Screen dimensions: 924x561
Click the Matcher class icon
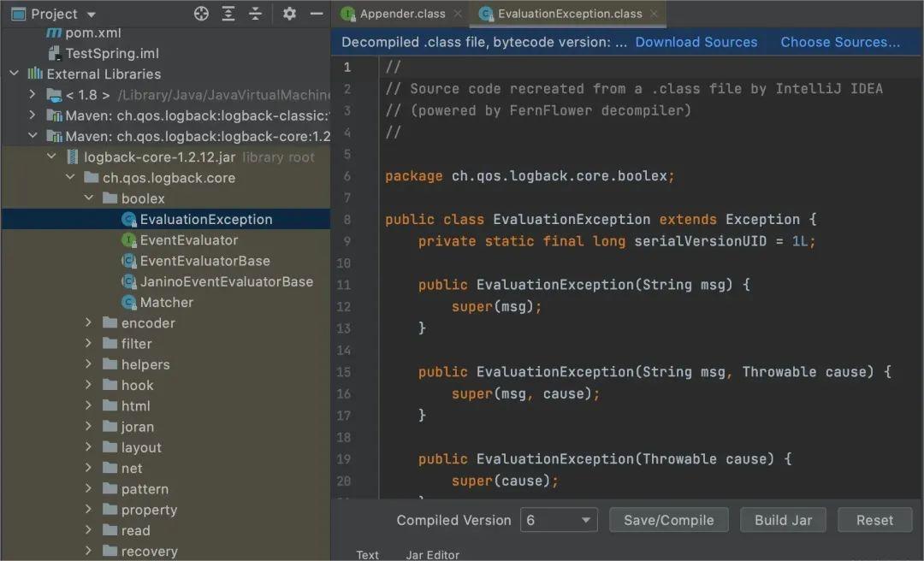coord(128,302)
